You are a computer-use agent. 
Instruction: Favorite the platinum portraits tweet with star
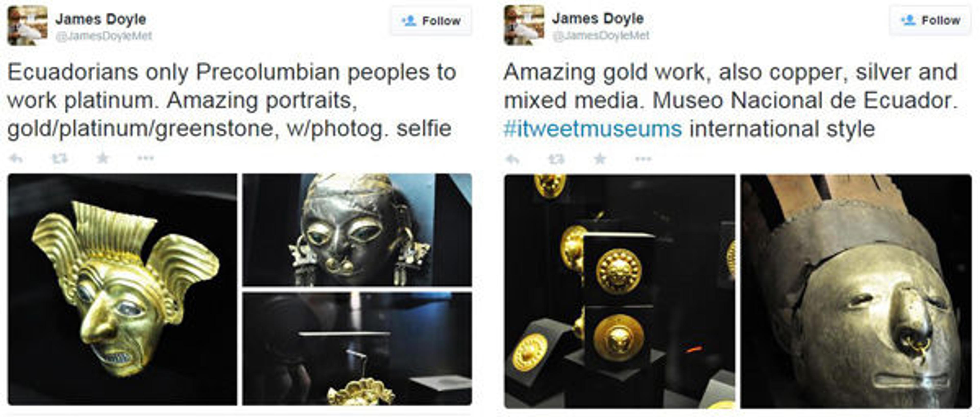[x=103, y=158]
